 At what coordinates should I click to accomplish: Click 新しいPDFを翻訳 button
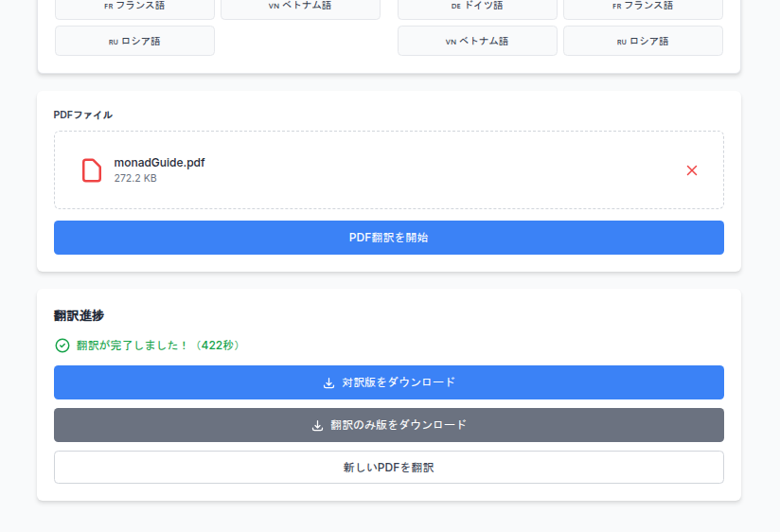point(389,468)
